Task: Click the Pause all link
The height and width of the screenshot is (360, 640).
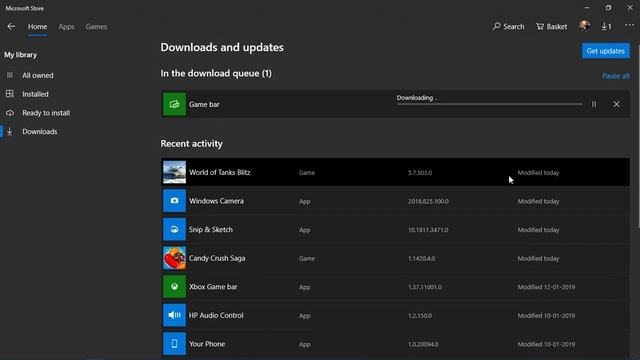Action: [616, 76]
